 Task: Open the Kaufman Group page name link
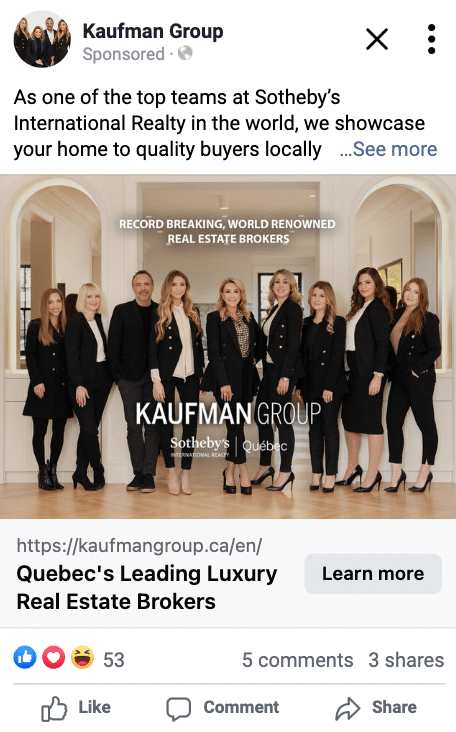point(153,31)
